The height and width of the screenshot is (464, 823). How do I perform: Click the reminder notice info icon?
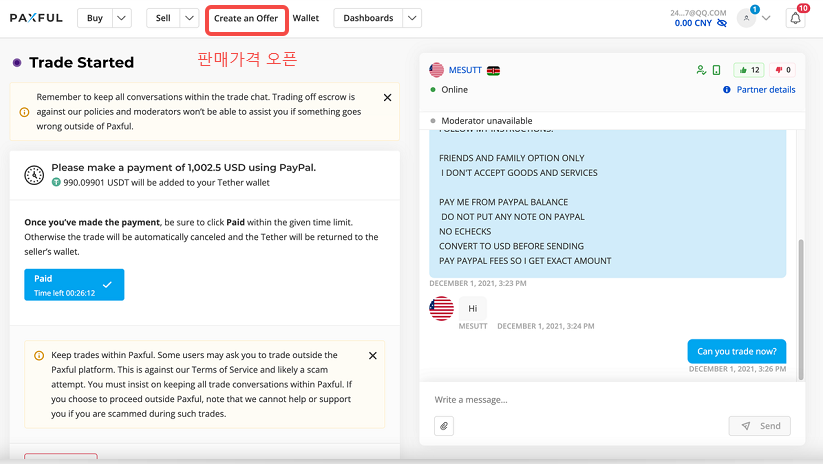click(24, 112)
